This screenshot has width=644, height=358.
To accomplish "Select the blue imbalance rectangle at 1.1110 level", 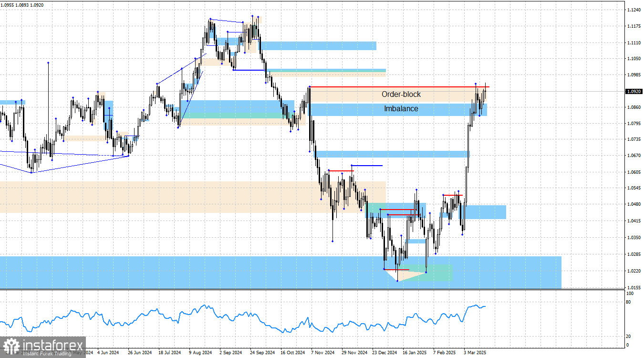I will point(318,46).
